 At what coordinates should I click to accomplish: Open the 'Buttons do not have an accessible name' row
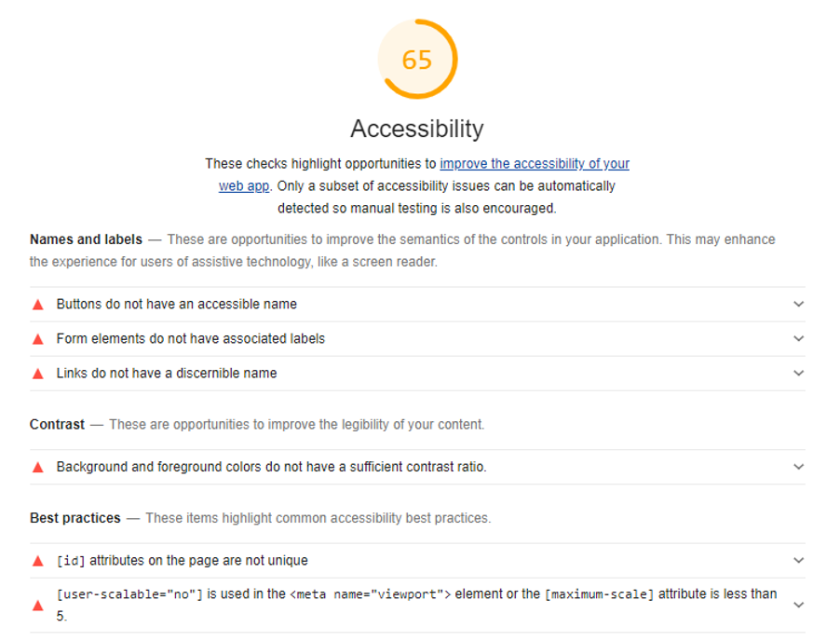417,305
